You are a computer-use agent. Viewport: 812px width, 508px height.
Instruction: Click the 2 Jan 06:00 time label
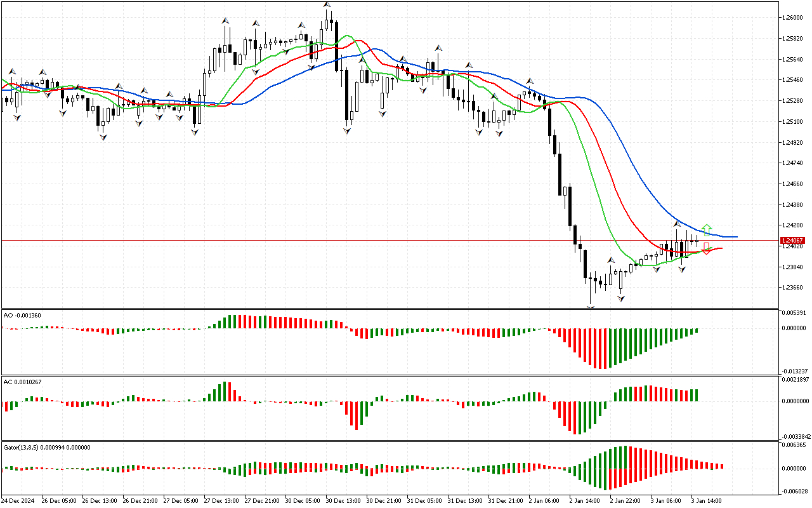545,501
